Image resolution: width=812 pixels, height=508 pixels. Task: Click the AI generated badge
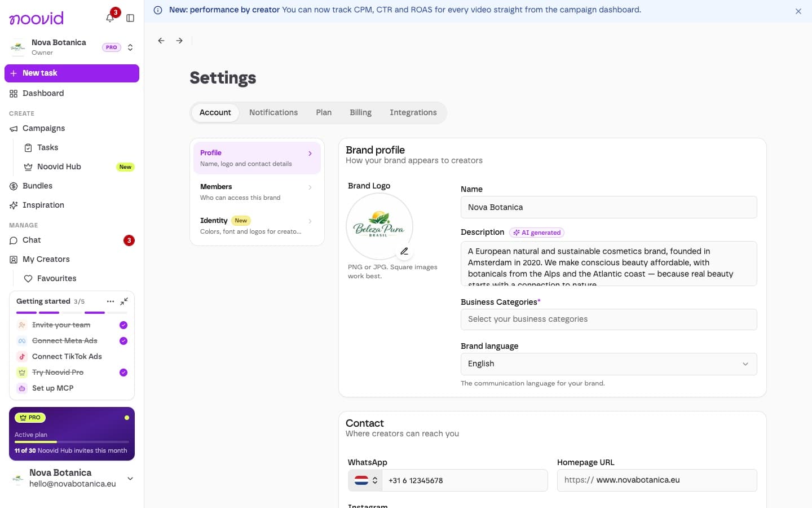[x=537, y=233]
